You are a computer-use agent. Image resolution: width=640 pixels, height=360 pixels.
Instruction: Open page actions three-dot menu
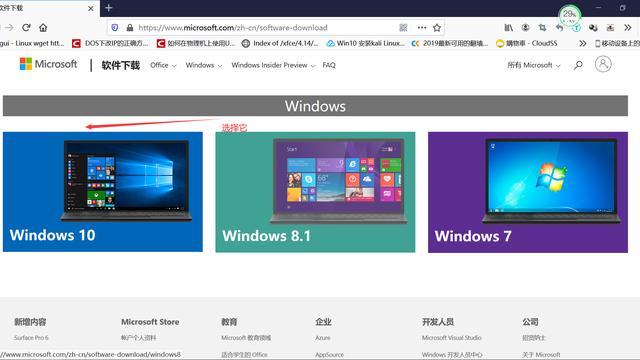pos(422,28)
